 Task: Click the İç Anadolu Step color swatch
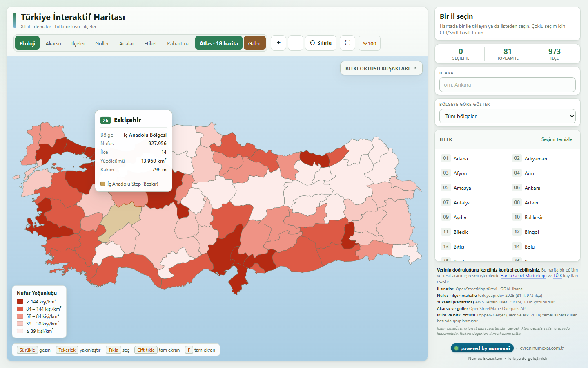click(103, 184)
